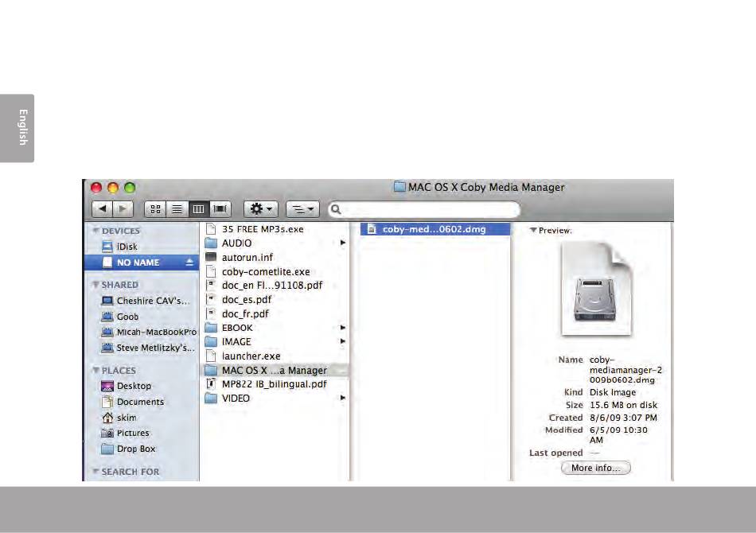756x533 pixels.
Task: Open Drop Box folder in sidebar
Action: click(142, 449)
